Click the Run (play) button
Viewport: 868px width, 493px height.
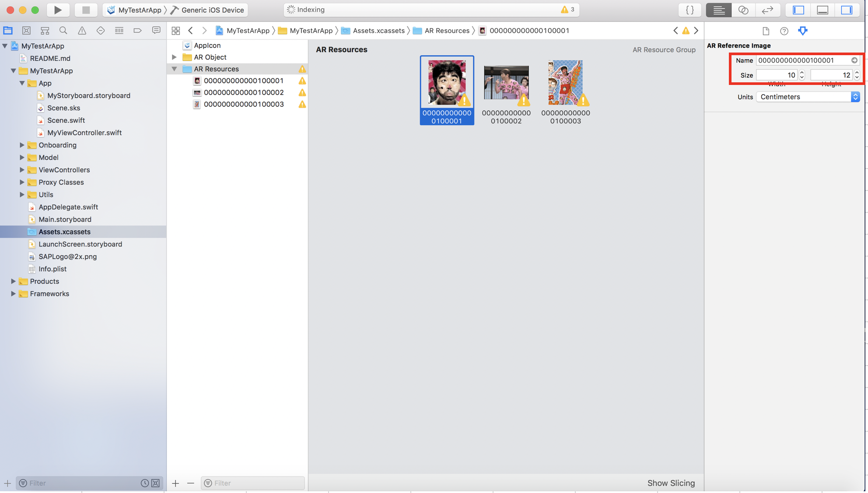[x=58, y=10]
